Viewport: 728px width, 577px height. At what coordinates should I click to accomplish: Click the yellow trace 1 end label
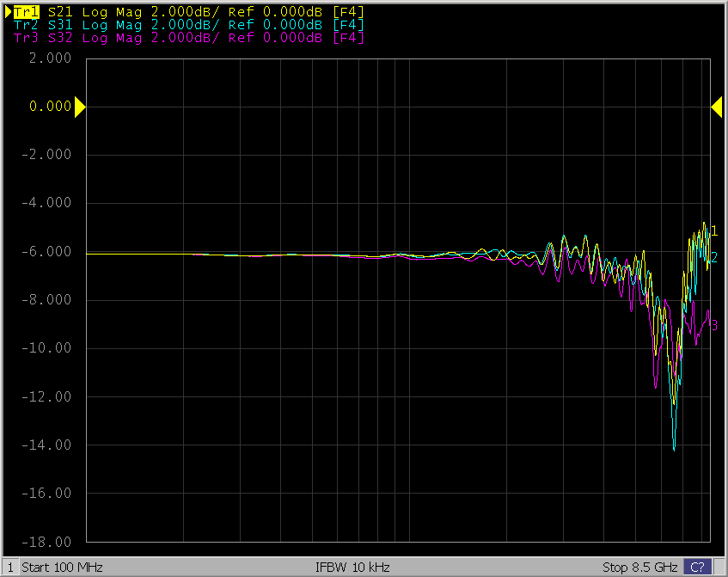pos(714,231)
